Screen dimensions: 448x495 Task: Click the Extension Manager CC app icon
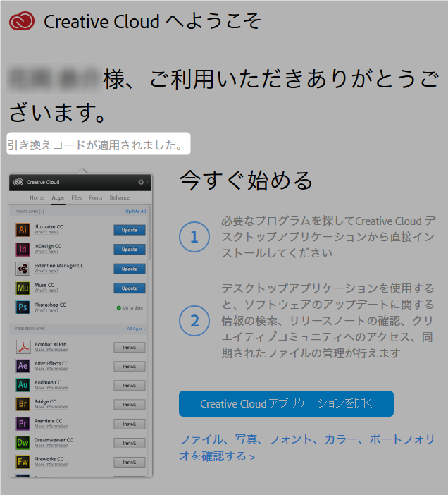click(23, 269)
